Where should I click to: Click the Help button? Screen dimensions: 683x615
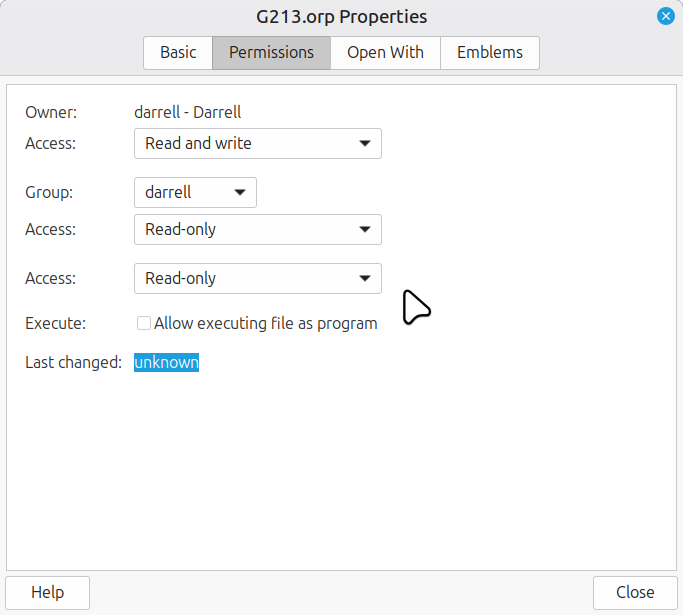click(48, 592)
